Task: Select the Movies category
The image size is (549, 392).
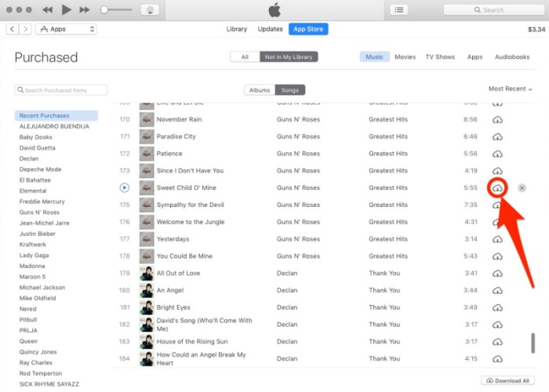Action: (405, 56)
